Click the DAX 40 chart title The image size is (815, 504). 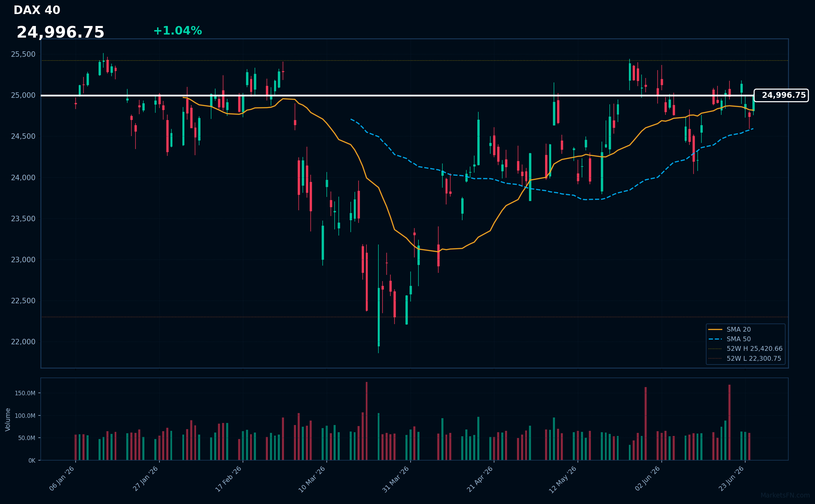tap(37, 10)
